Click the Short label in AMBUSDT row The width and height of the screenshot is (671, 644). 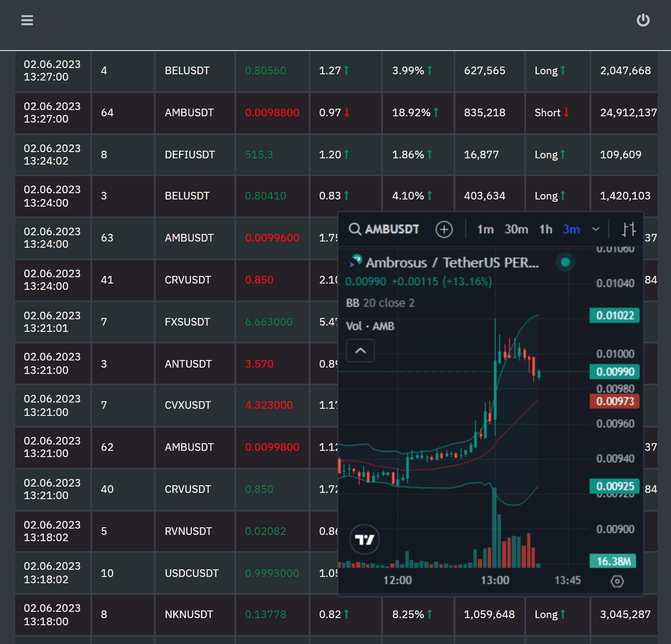pyautogui.click(x=548, y=113)
